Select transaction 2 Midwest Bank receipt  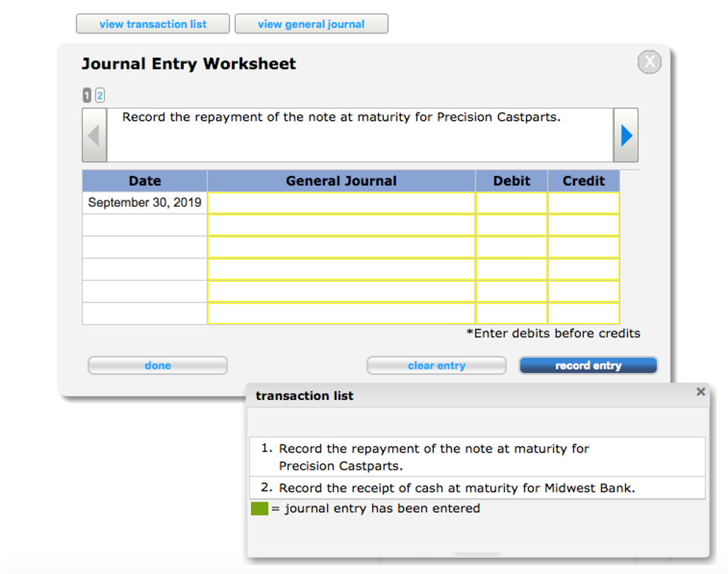[x=477, y=488]
